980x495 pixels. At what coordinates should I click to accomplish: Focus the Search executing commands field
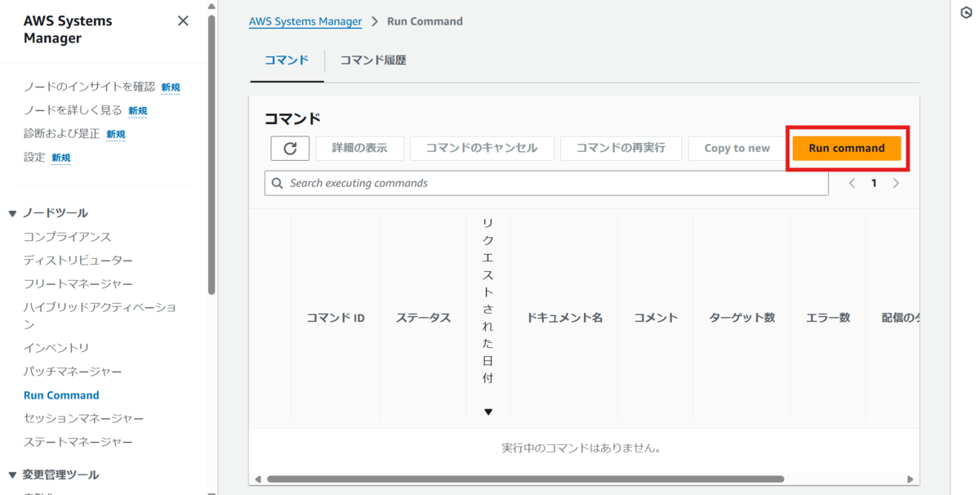coord(546,183)
